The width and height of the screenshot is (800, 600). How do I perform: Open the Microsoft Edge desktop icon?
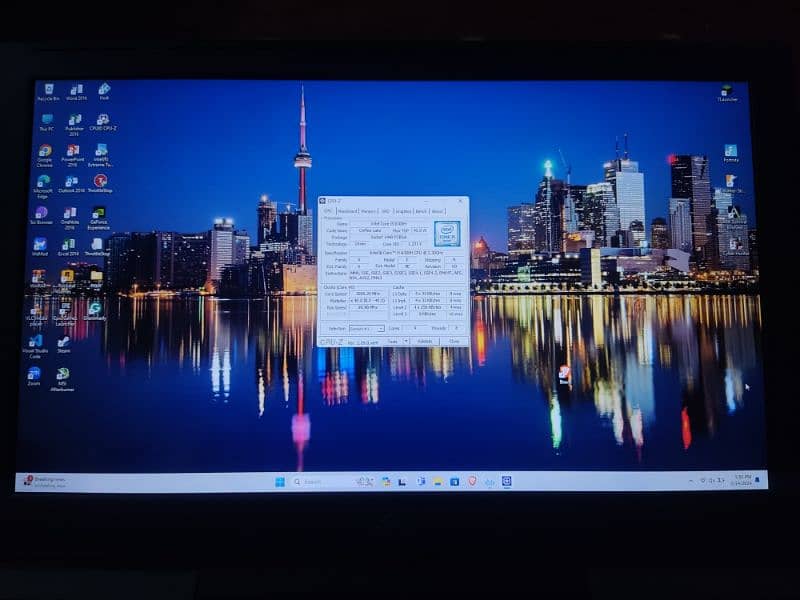43,183
